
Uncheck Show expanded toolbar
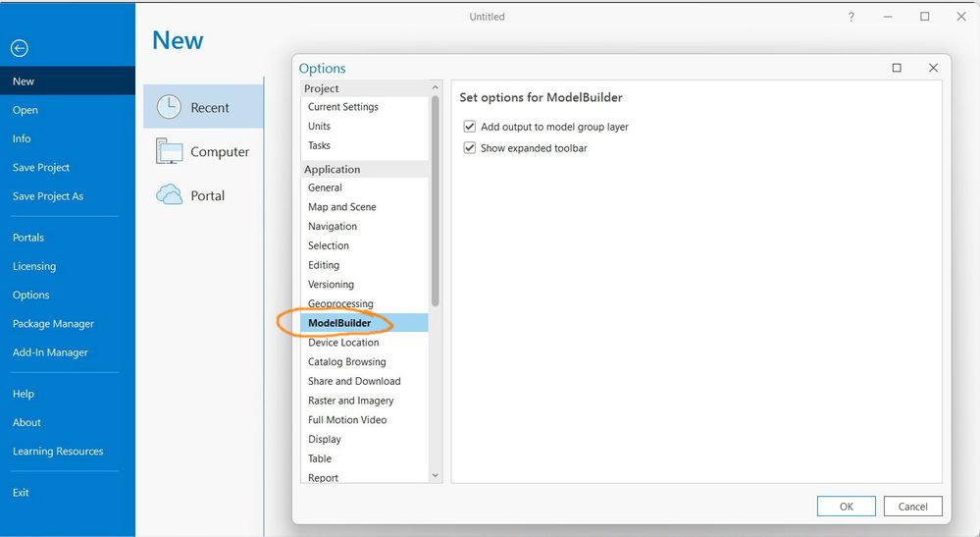[469, 148]
